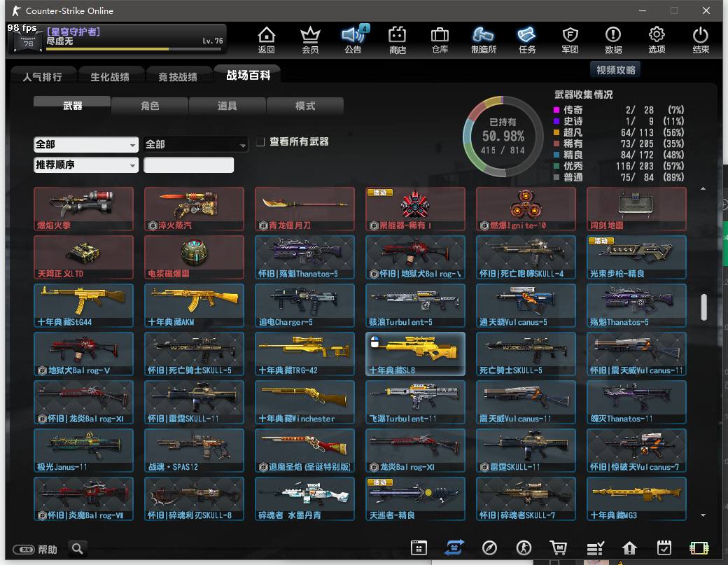Open the 选项 settings gear icon
The width and height of the screenshot is (728, 565).
tap(657, 39)
